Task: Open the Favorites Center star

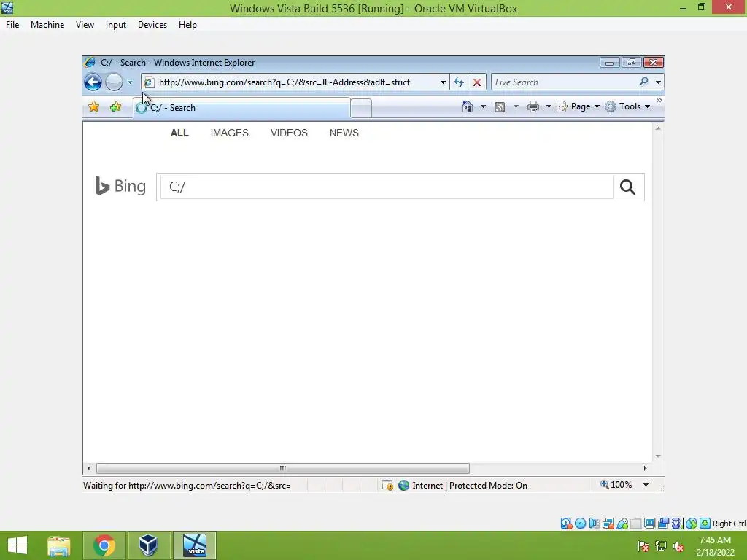Action: pos(94,106)
